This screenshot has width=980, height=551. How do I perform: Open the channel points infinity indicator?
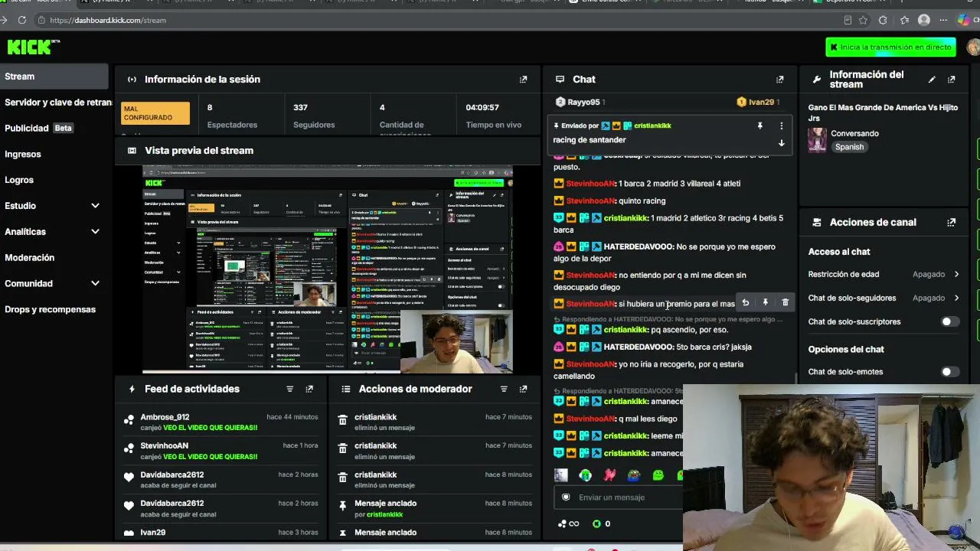[x=569, y=524]
